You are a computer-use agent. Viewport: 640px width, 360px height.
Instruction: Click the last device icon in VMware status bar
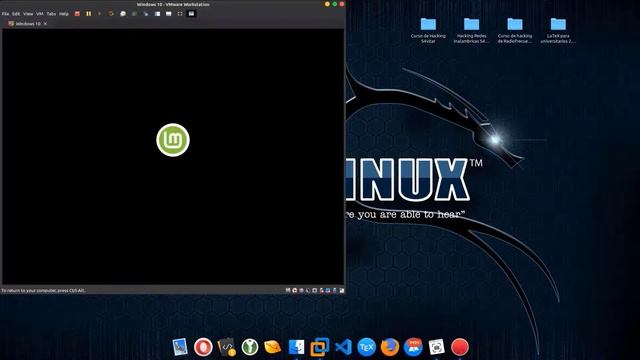(342, 290)
